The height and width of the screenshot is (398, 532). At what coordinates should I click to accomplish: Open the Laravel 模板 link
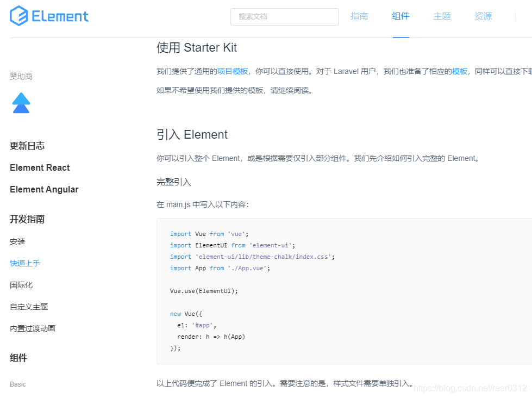459,71
